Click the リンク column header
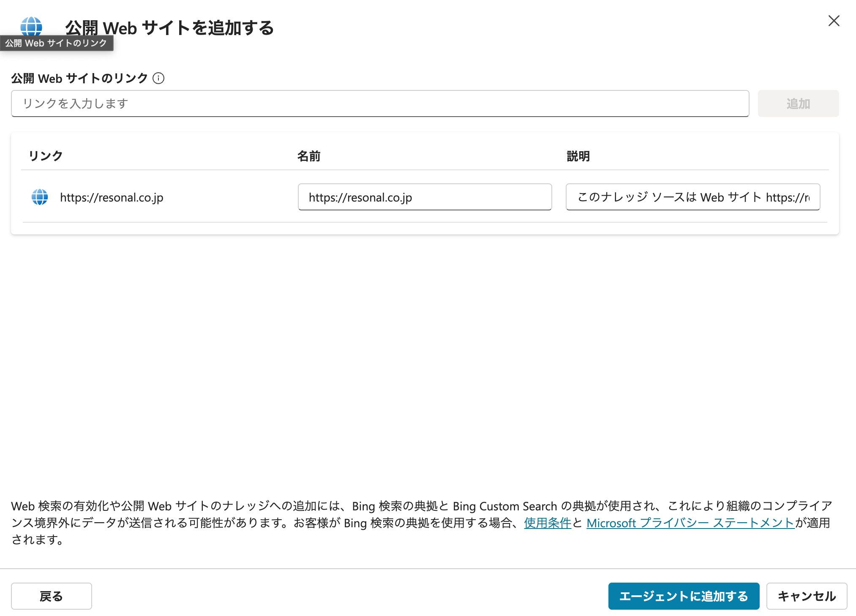 click(x=46, y=156)
